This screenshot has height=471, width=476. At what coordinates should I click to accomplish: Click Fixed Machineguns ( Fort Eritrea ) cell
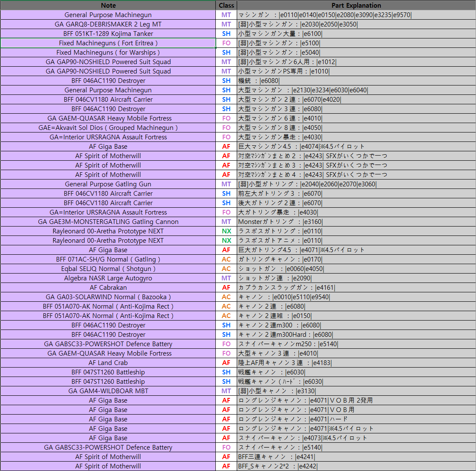point(108,43)
